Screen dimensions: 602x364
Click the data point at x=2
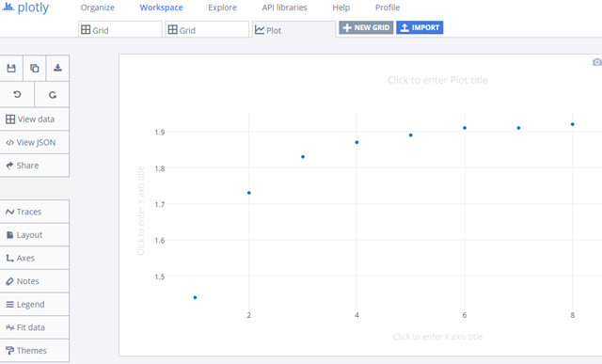pyautogui.click(x=249, y=193)
